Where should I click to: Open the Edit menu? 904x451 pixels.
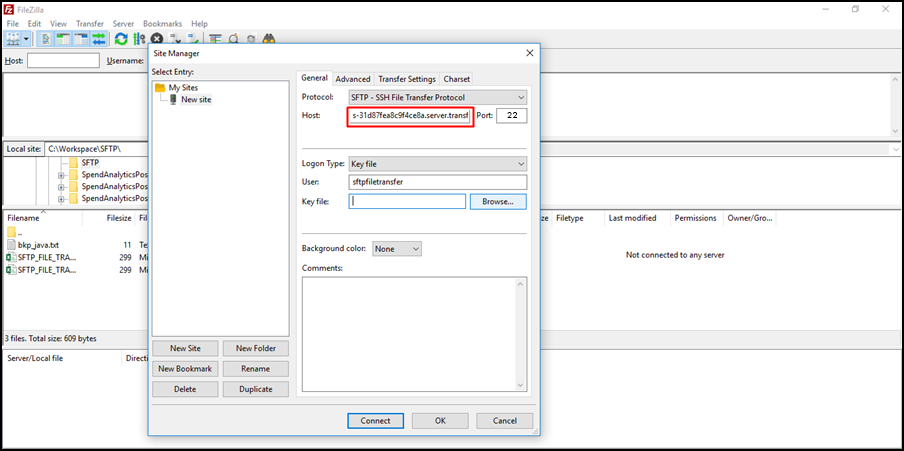coord(34,24)
